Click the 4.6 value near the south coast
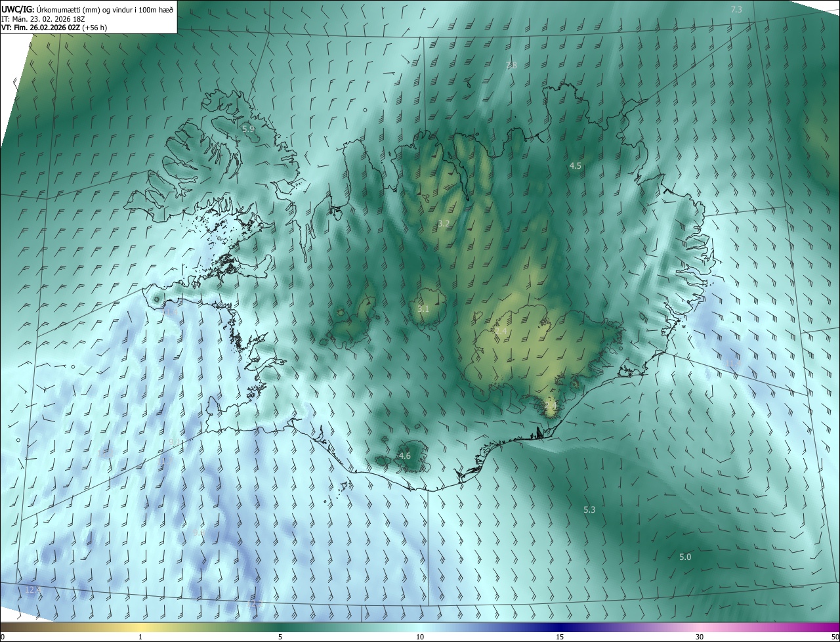 (405, 456)
